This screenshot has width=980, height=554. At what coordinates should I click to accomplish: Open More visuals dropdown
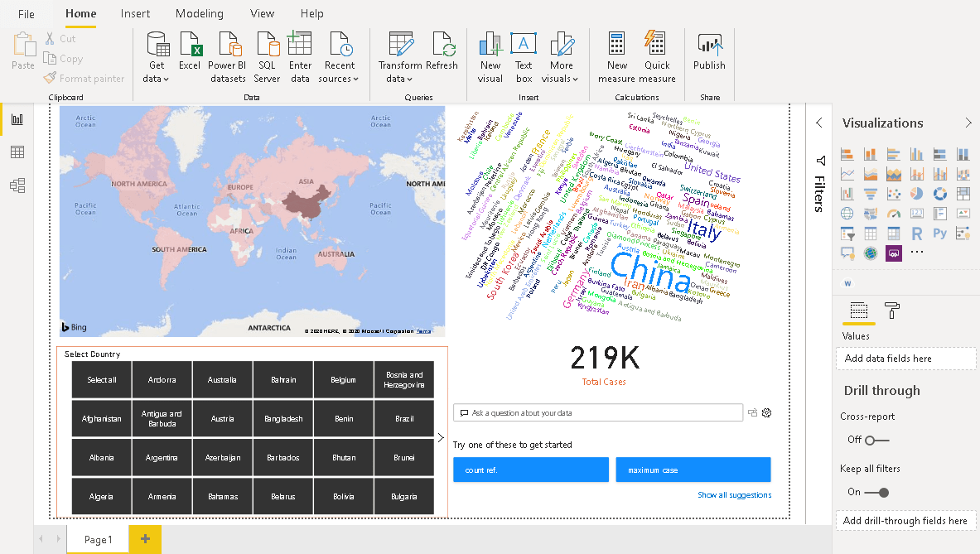click(x=560, y=57)
